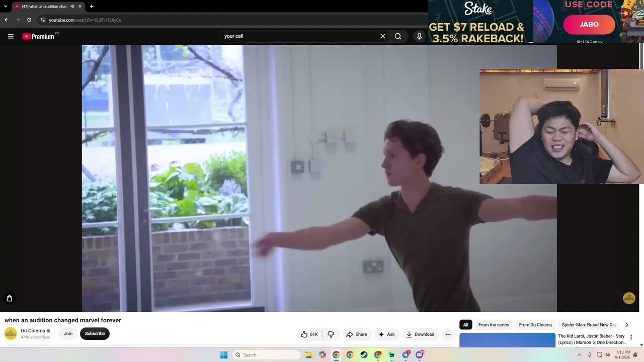
Task: Open Steam from the taskbar
Action: point(364,355)
